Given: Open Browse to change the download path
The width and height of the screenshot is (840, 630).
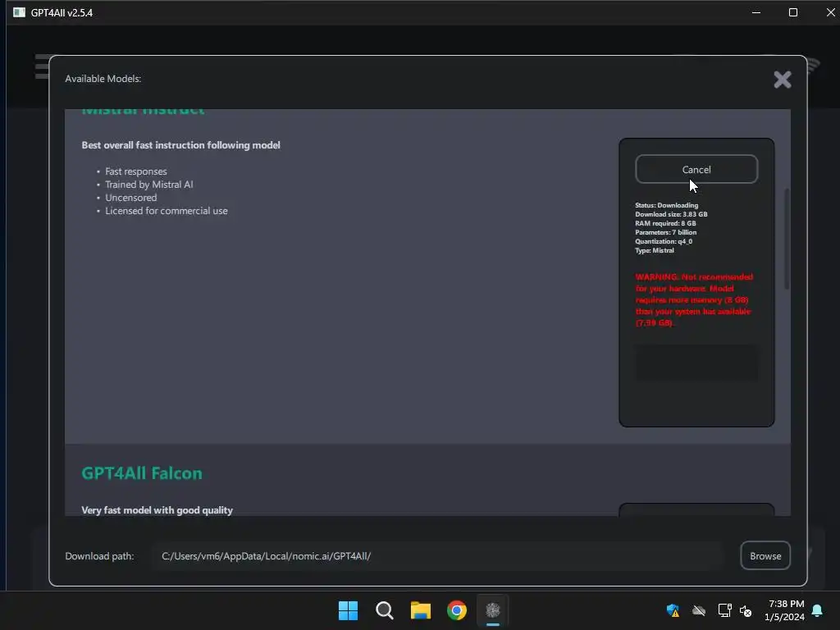Looking at the screenshot, I should (x=765, y=556).
